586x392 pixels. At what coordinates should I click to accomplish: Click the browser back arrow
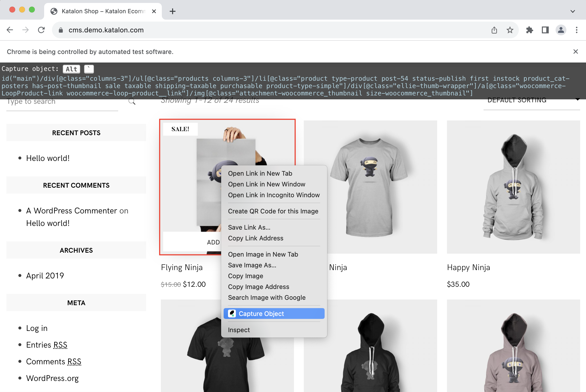[10, 30]
